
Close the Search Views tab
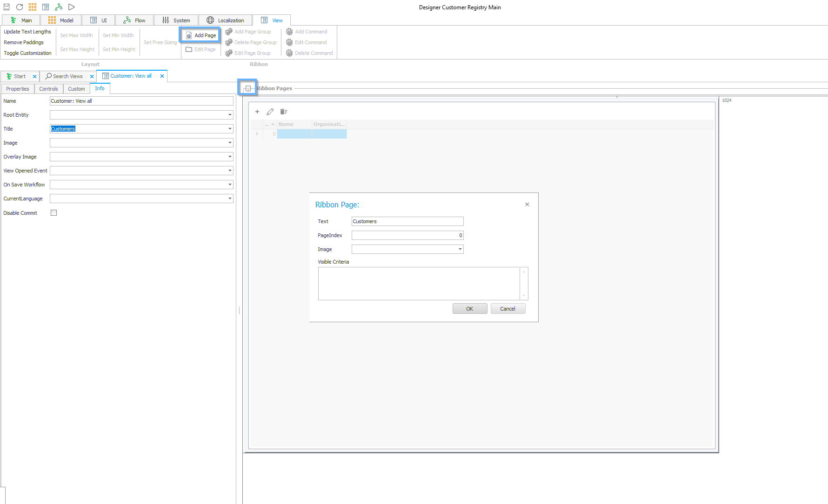(92, 77)
